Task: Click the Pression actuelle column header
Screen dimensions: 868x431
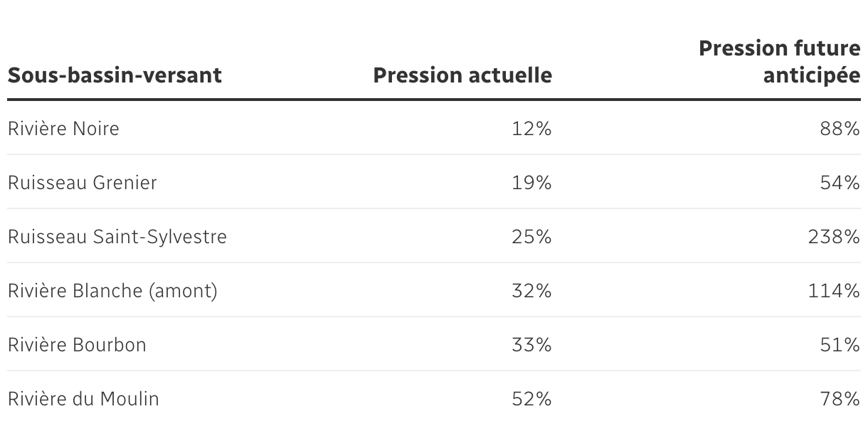Action: pyautogui.click(x=462, y=75)
